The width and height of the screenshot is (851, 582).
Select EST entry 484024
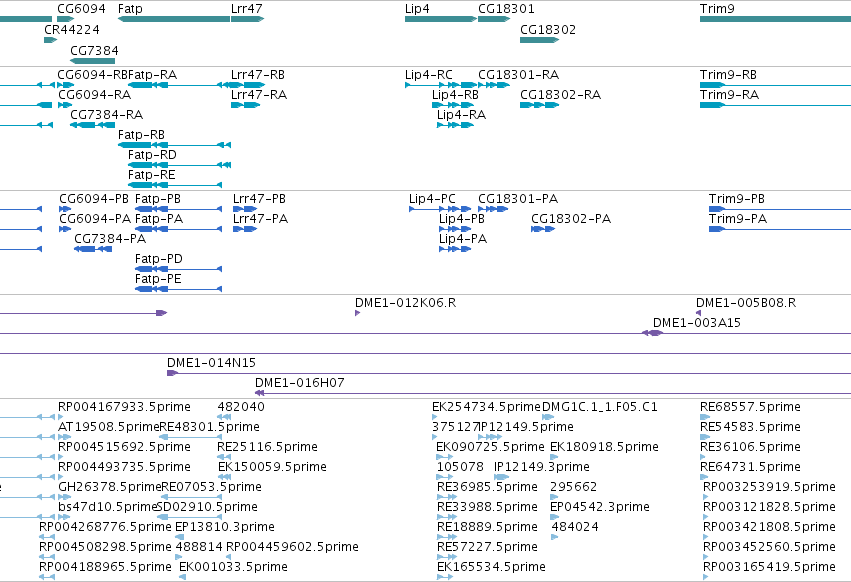point(575,527)
